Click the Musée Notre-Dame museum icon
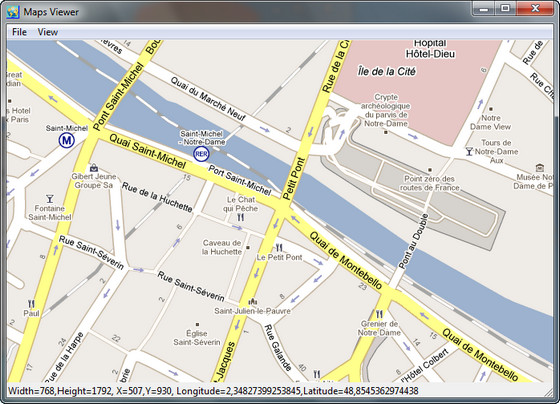The width and height of the screenshot is (560, 404). pyautogui.click(x=540, y=168)
